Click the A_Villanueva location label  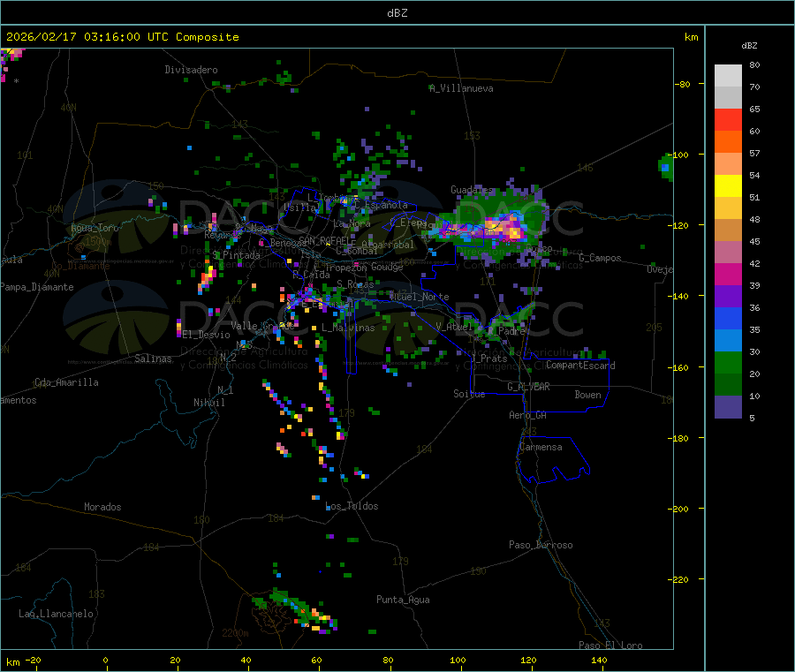point(461,88)
